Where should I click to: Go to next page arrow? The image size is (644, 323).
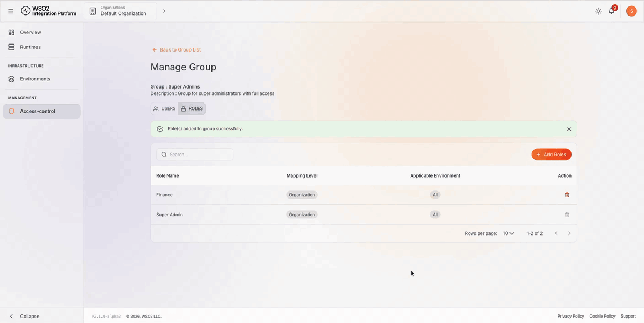[x=569, y=233]
